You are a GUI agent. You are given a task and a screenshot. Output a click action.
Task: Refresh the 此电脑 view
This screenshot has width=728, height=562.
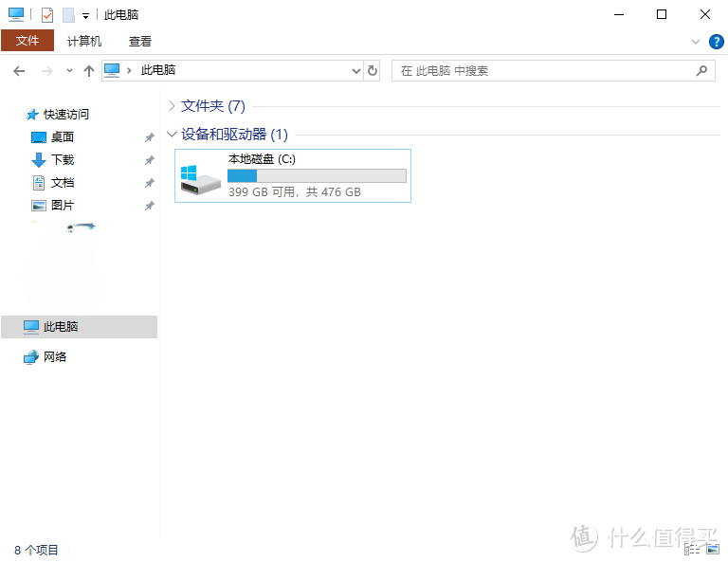[373, 71]
